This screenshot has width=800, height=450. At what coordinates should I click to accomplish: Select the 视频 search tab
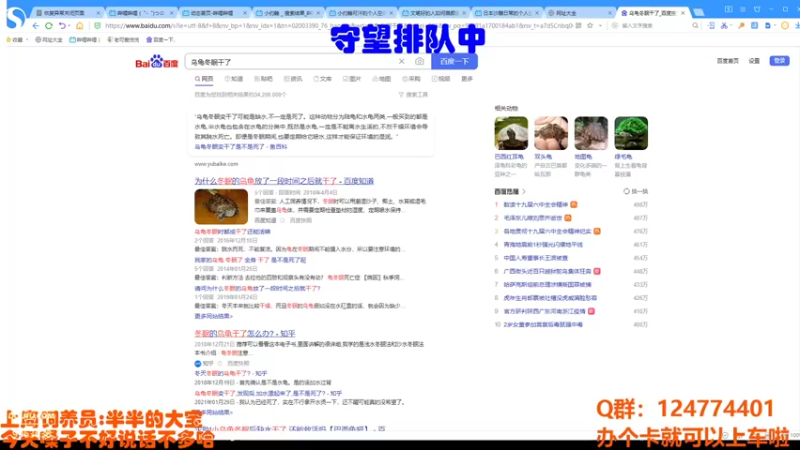point(441,79)
